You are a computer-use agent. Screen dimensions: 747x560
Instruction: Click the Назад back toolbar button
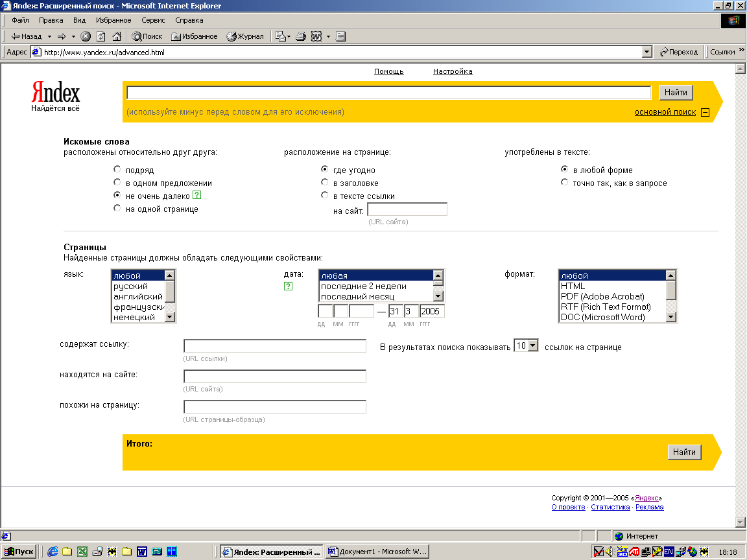pyautogui.click(x=27, y=36)
